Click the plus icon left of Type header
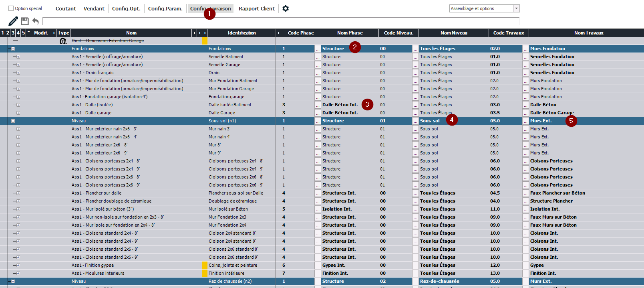 [54, 33]
